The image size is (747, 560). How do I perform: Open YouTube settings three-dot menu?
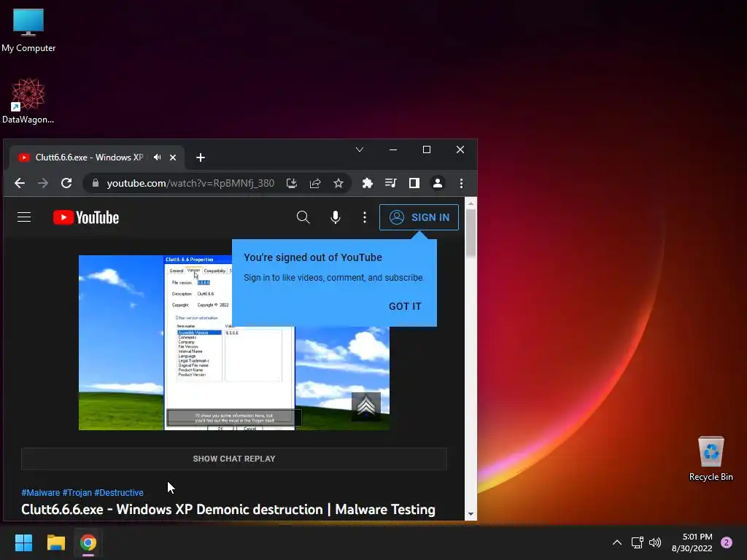(x=365, y=217)
